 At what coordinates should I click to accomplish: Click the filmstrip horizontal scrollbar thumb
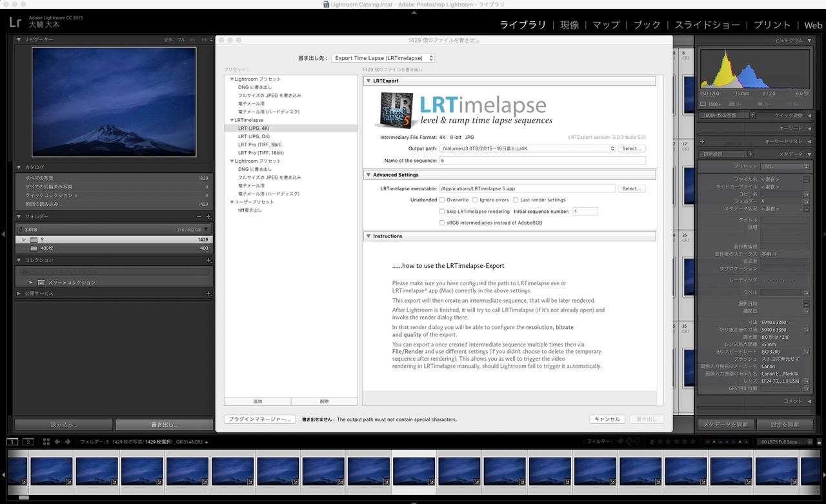(24, 498)
